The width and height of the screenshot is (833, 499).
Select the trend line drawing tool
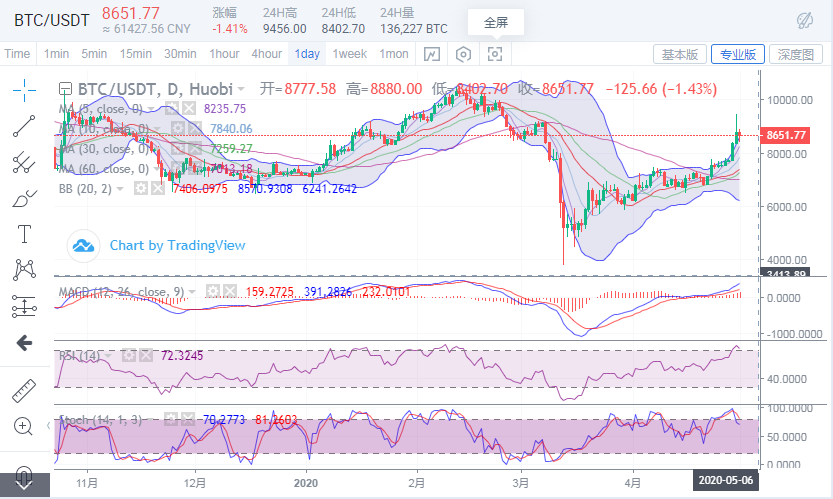tap(24, 126)
